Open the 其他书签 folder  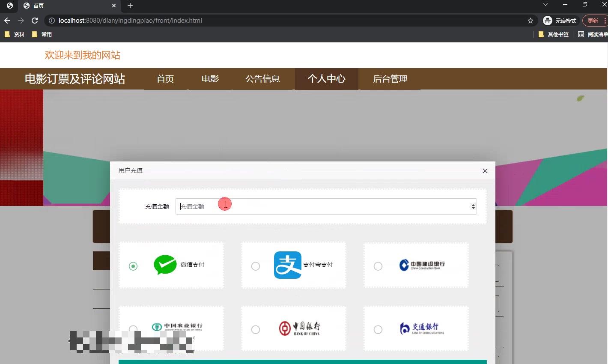[554, 34]
